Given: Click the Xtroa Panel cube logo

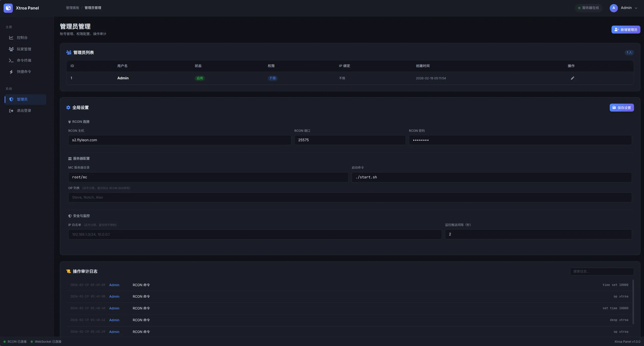Looking at the screenshot, I should pyautogui.click(x=8, y=8).
